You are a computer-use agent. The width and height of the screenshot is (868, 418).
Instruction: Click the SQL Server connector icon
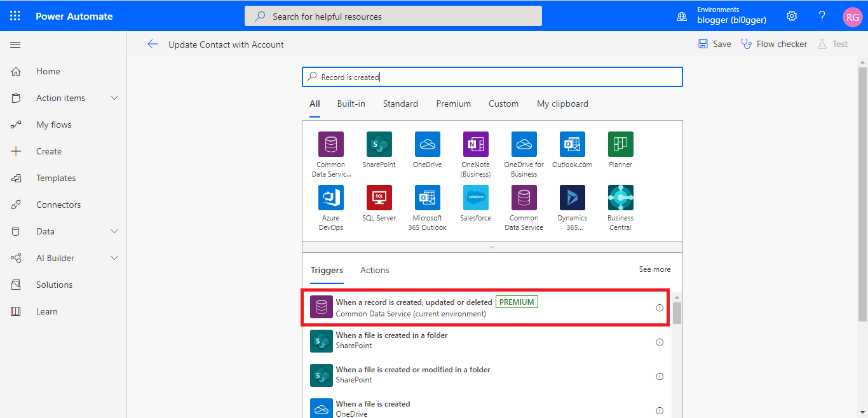click(379, 198)
